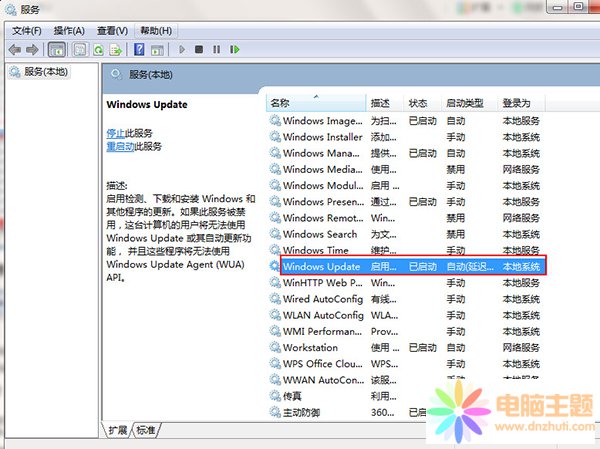Select the Windows Time service row
The height and width of the screenshot is (449, 600).
coord(406,250)
